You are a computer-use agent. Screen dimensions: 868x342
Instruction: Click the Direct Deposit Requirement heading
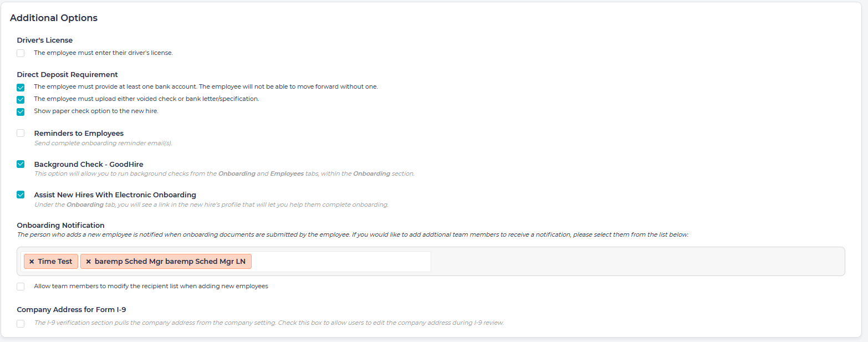click(67, 75)
